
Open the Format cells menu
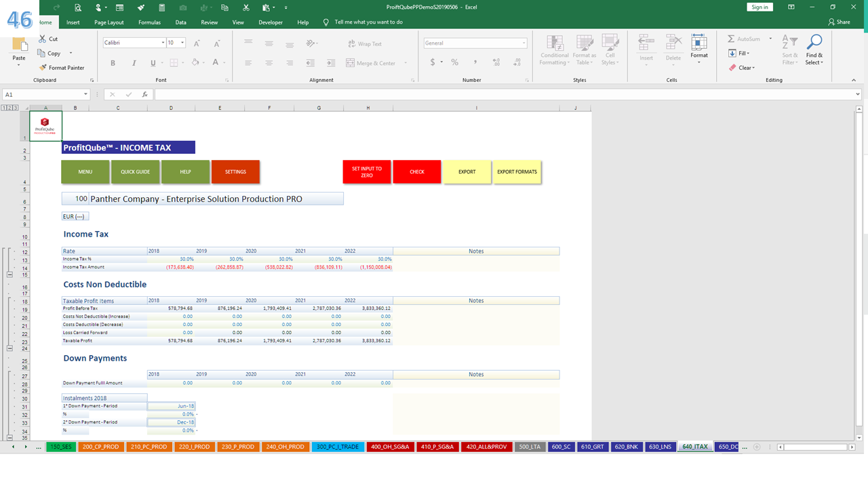(699, 49)
